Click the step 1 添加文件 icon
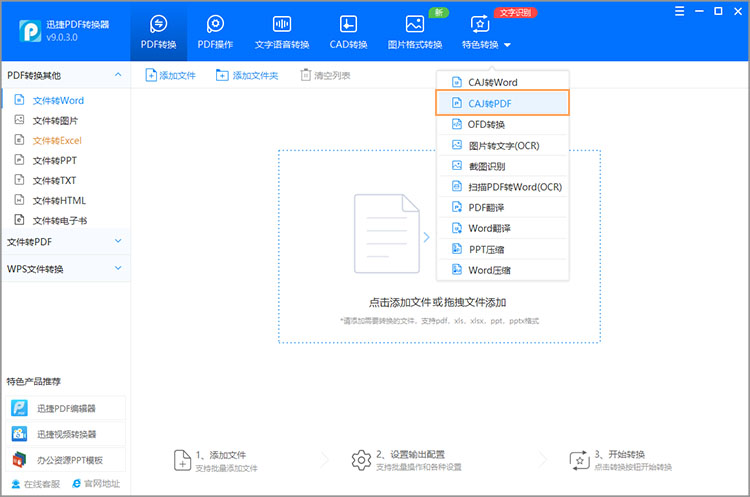Image resolution: width=750 pixels, height=497 pixels. [x=182, y=460]
